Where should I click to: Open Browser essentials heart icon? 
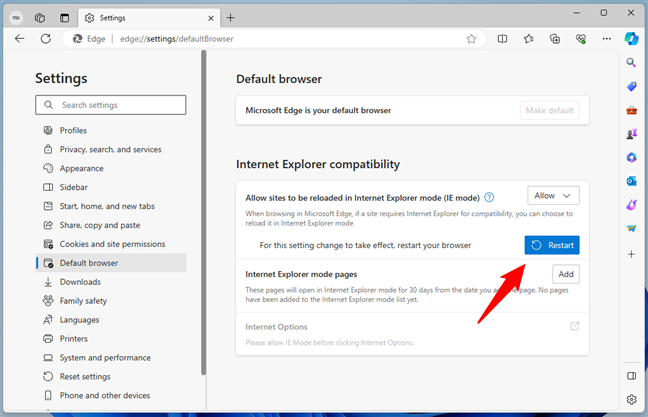coord(581,39)
